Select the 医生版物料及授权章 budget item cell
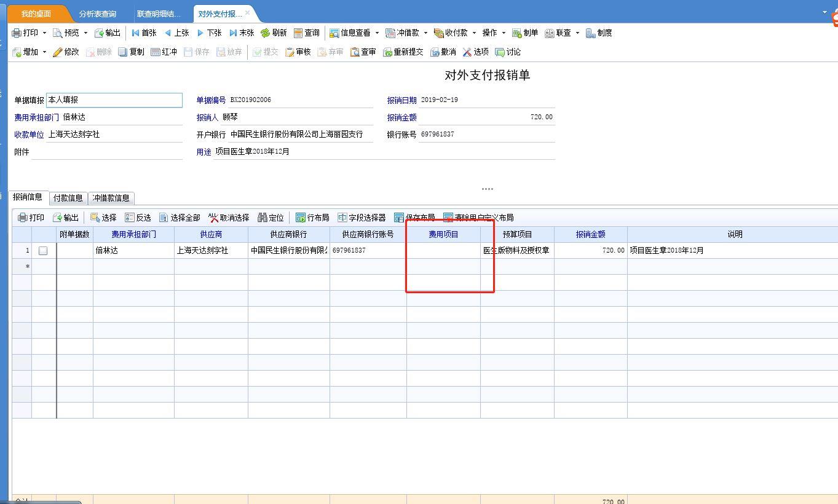 click(517, 251)
